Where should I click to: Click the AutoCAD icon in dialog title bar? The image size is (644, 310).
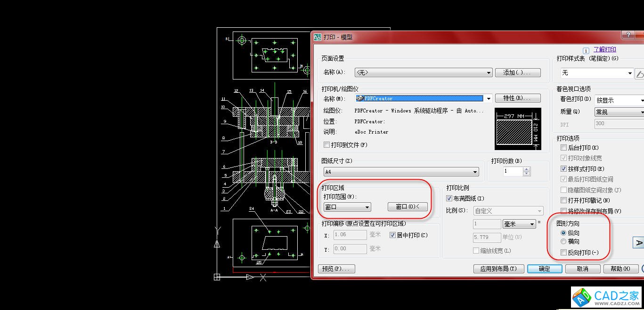pyautogui.click(x=318, y=37)
